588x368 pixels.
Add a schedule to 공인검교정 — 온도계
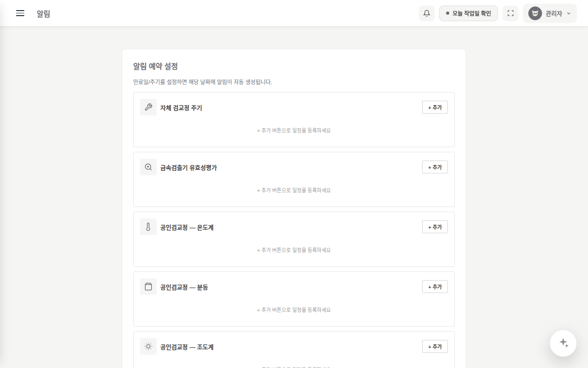435,227
